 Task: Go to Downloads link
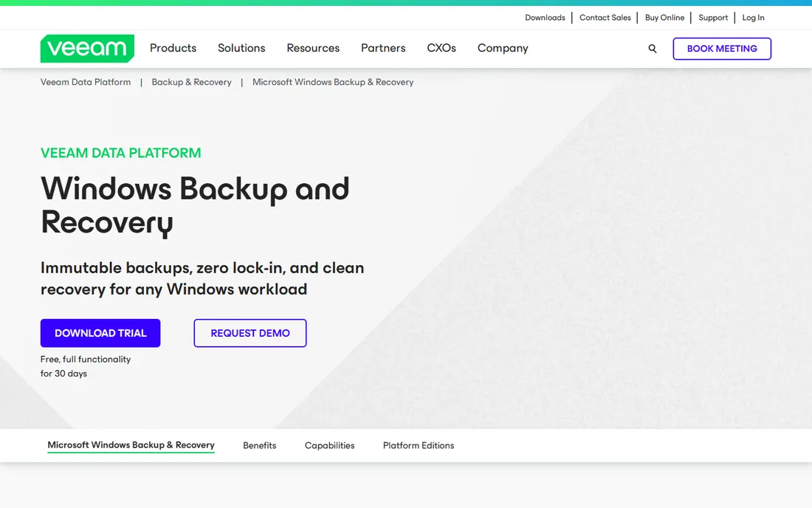[x=545, y=18]
